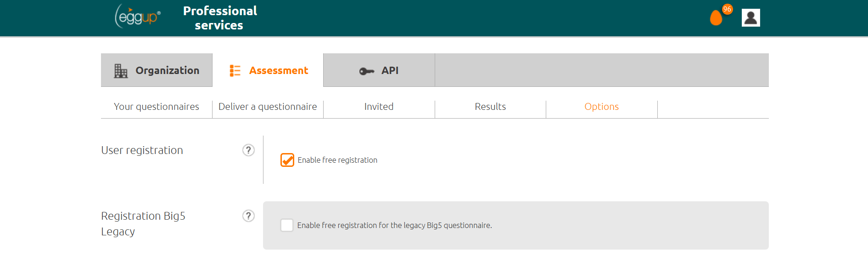Viewport: 868px width, 262px height.
Task: Click the eggup logo
Action: pos(137,17)
